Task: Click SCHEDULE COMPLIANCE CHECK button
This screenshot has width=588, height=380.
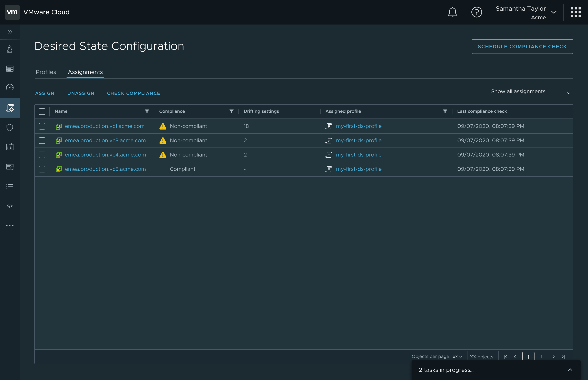Action: coord(522,46)
